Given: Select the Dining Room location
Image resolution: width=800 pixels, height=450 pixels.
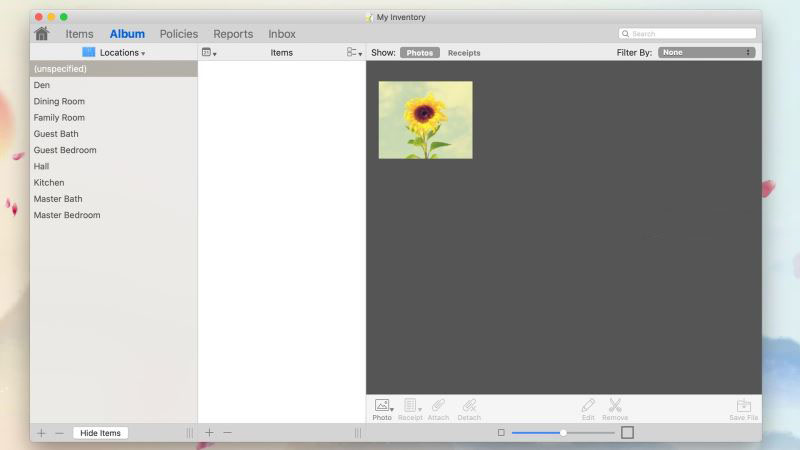Looking at the screenshot, I should [x=114, y=102].
